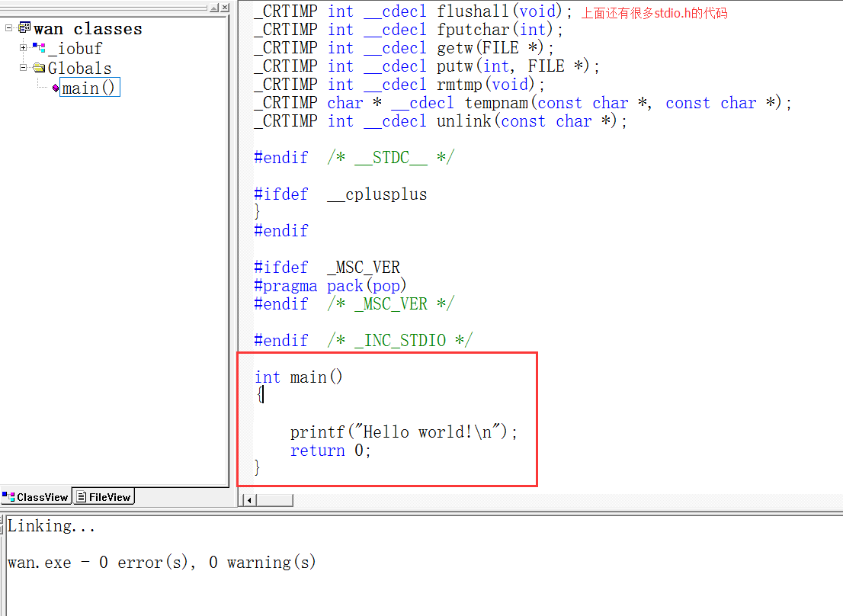Viewport: 843px width, 616px height.
Task: Switch to the ClassView tab
Action: (x=36, y=497)
